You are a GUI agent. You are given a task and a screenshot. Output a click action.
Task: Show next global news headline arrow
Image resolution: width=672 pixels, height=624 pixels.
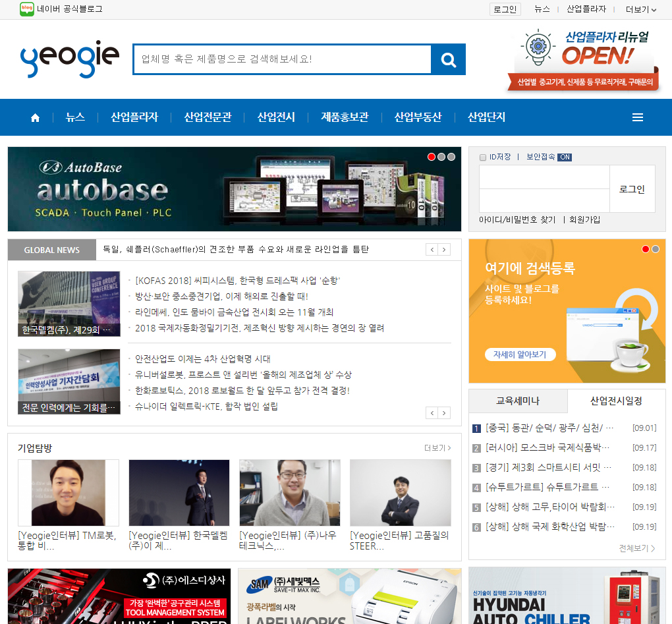pos(444,250)
